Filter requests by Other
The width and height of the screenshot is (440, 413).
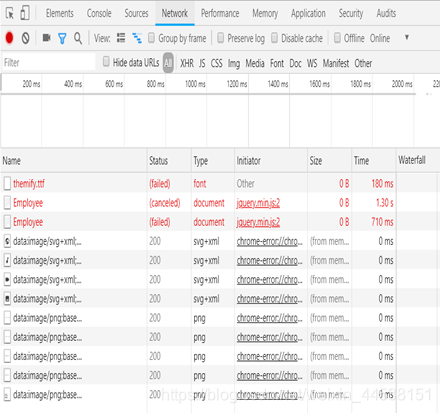[363, 63]
